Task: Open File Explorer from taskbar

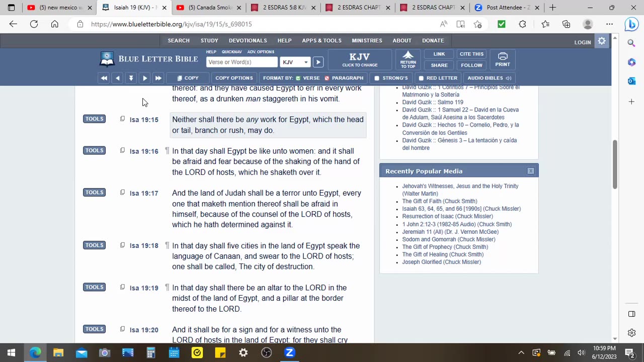Action: (58, 353)
